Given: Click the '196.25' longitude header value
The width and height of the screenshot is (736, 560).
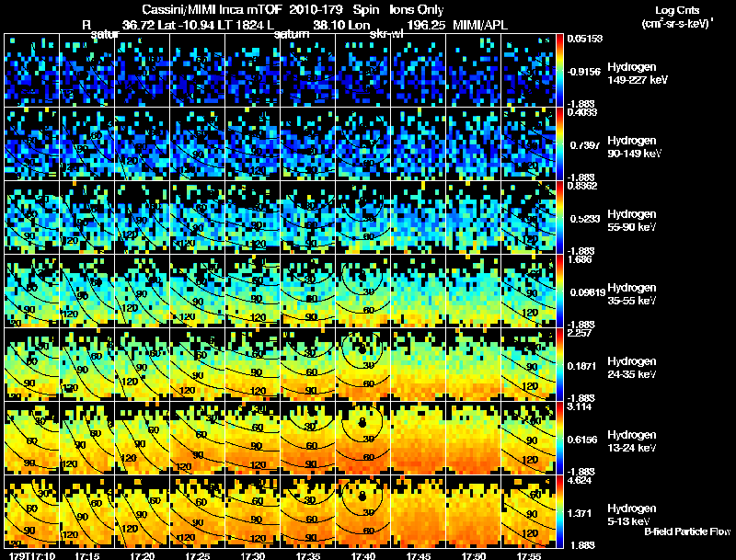Looking at the screenshot, I should tap(426, 25).
